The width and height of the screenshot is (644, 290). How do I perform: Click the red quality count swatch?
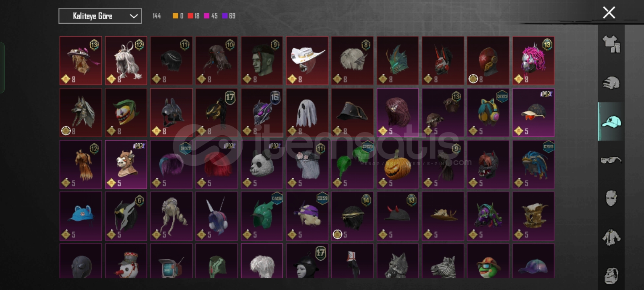pos(190,16)
